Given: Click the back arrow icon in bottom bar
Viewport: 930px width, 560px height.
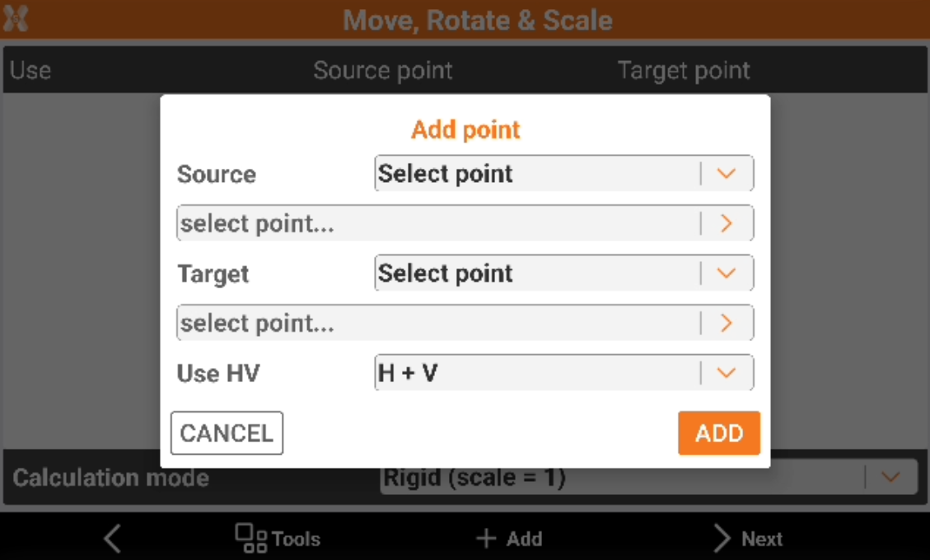Looking at the screenshot, I should pyautogui.click(x=113, y=539).
